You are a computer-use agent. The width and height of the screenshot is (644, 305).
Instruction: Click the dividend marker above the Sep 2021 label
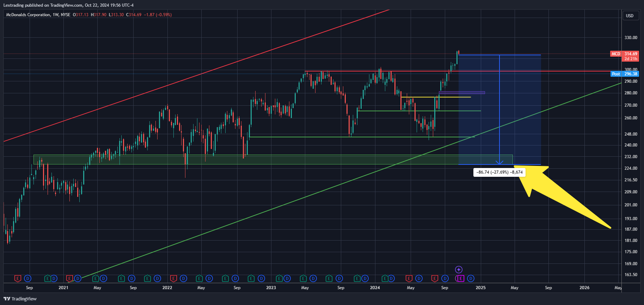(x=131, y=279)
